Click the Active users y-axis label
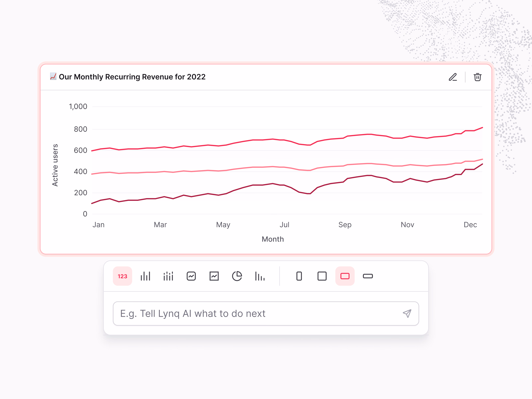This screenshot has height=399, width=532. [x=55, y=165]
